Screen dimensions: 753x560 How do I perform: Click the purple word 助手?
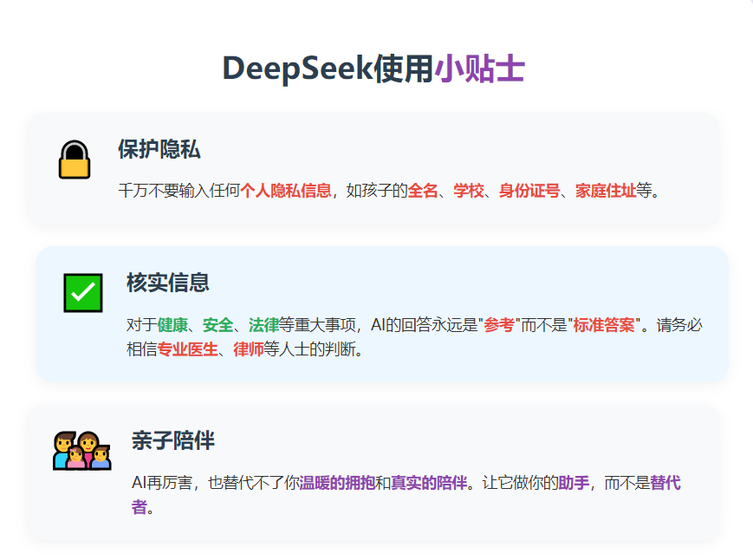click(x=574, y=483)
